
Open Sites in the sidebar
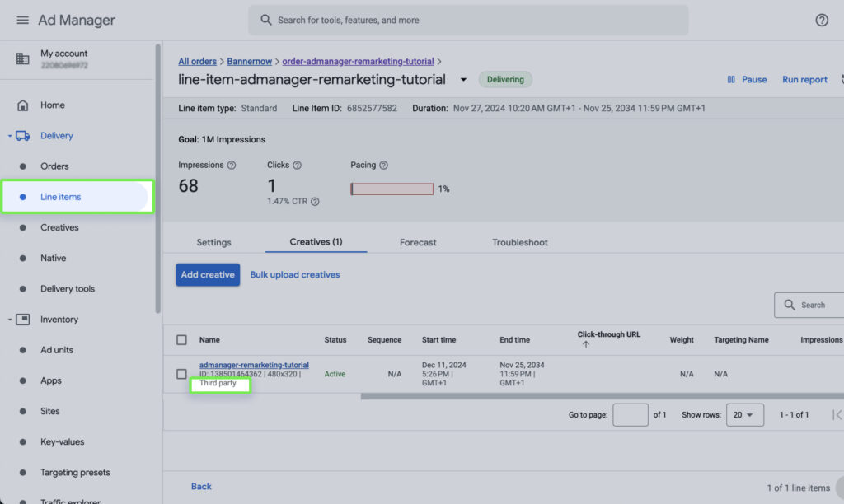point(49,411)
